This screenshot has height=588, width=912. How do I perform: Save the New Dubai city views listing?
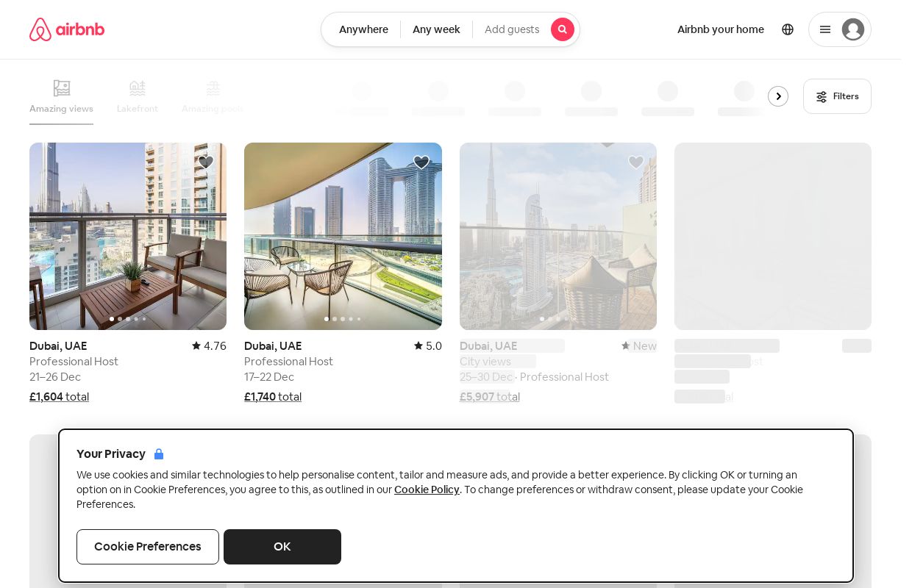tap(636, 162)
